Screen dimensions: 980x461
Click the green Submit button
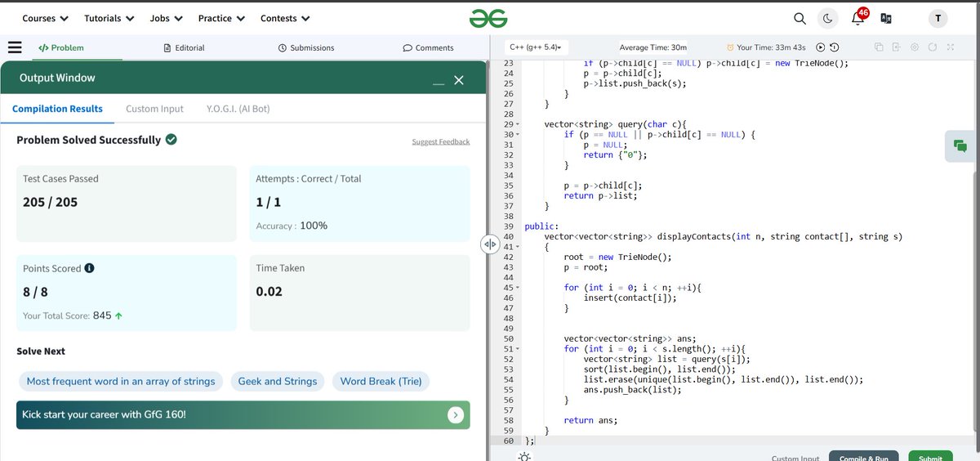pos(930,457)
